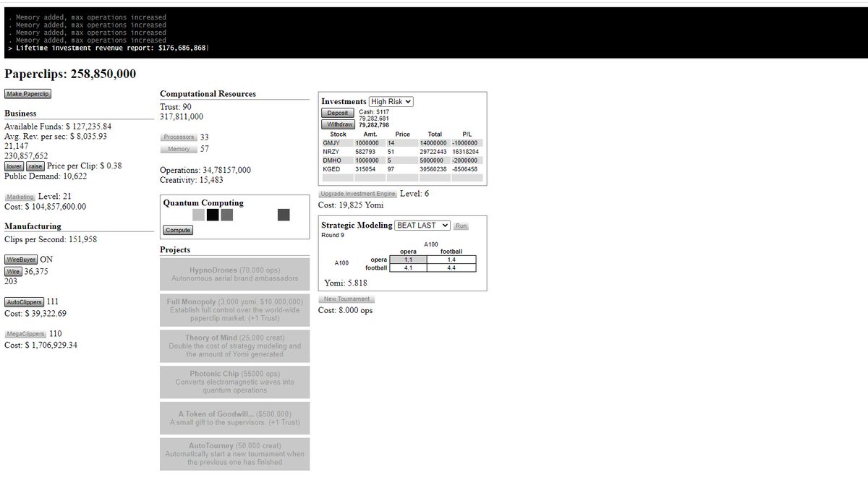
Task: Purchase another MegaClippers unit
Action: click(x=26, y=334)
